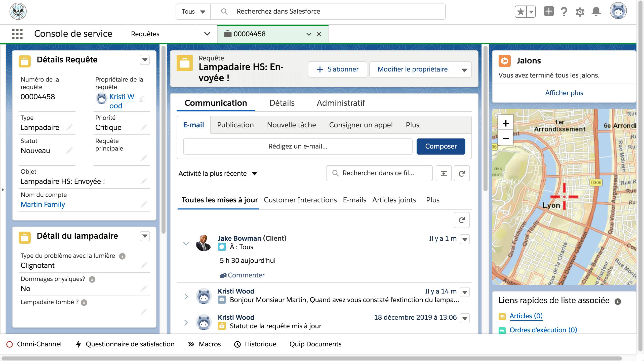Click the organization logo in the header

[18, 11]
